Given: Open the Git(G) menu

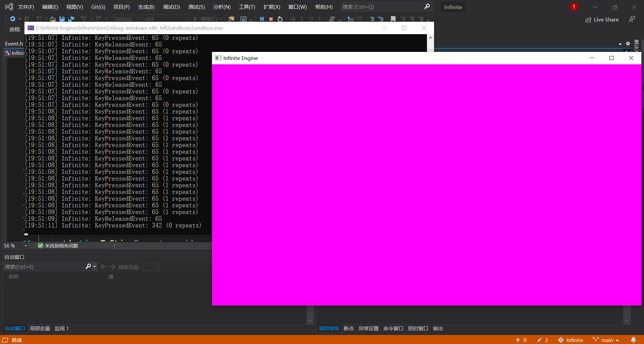Looking at the screenshot, I should 98,7.
